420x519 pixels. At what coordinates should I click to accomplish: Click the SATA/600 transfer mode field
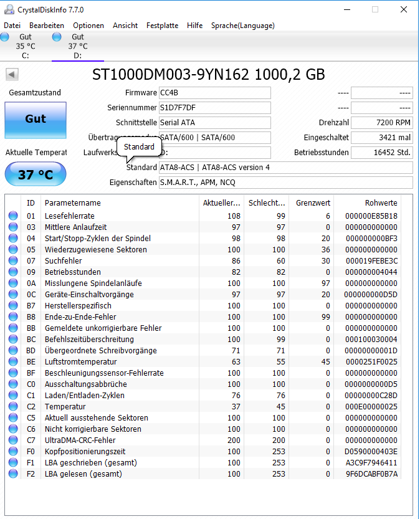click(215, 138)
